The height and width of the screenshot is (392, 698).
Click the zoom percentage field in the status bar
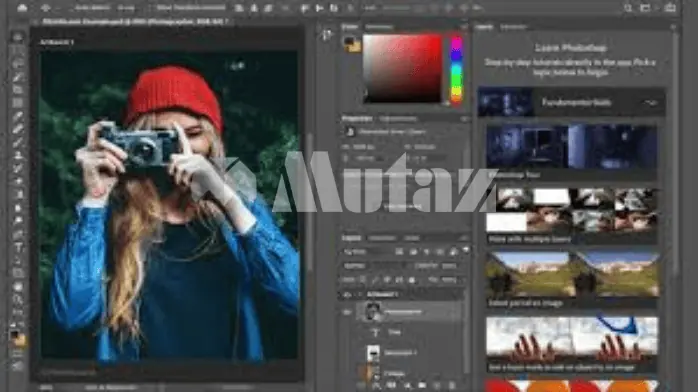[47, 388]
